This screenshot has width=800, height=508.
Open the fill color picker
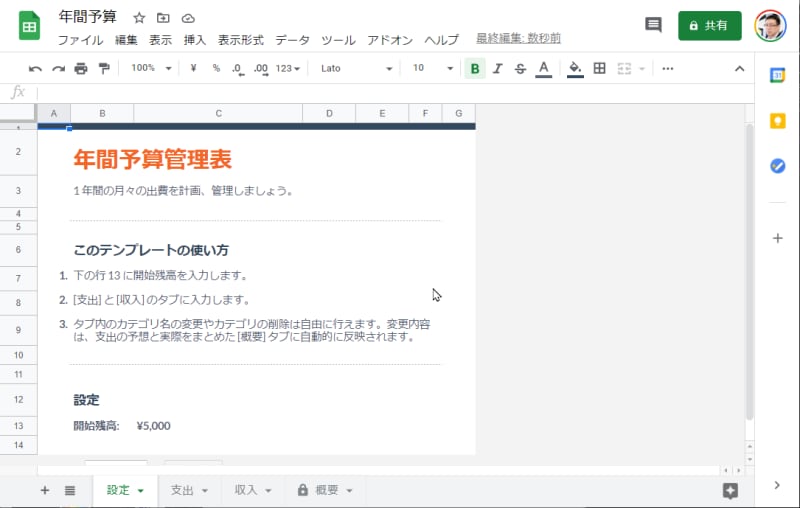575,68
